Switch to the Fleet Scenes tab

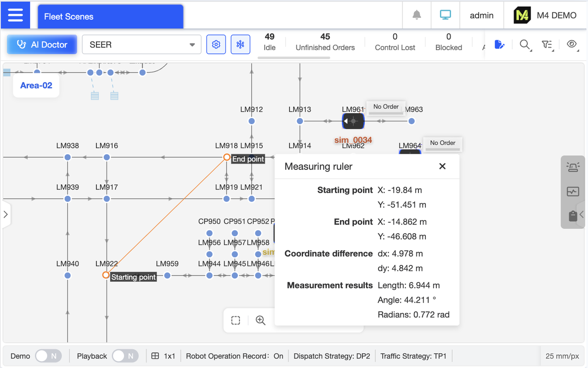110,16
